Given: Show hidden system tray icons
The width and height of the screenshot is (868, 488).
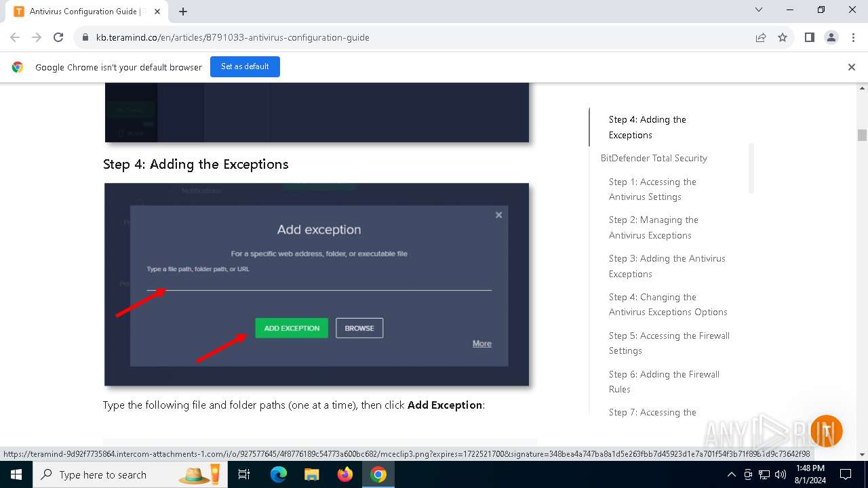Looking at the screenshot, I should [731, 474].
